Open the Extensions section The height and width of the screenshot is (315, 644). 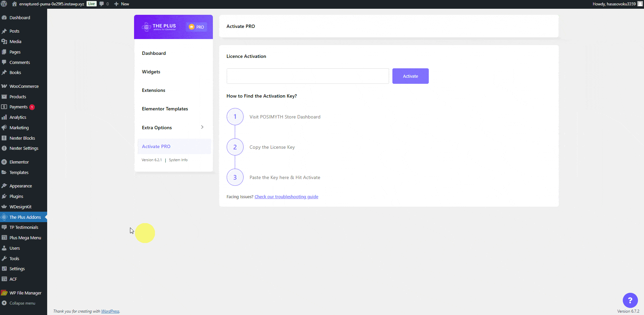pyautogui.click(x=154, y=90)
